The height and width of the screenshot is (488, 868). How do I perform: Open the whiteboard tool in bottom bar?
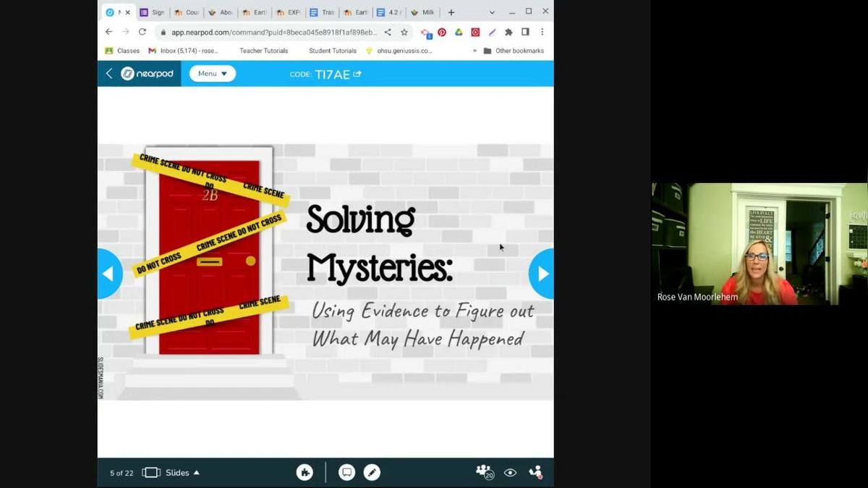[x=346, y=473]
